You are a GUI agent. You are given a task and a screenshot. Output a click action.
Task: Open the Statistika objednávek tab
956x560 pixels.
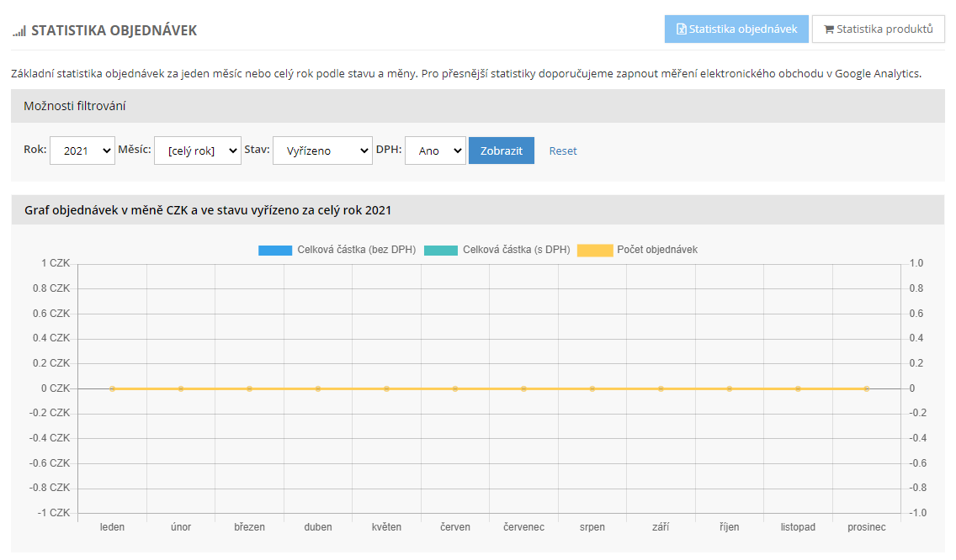tap(736, 29)
